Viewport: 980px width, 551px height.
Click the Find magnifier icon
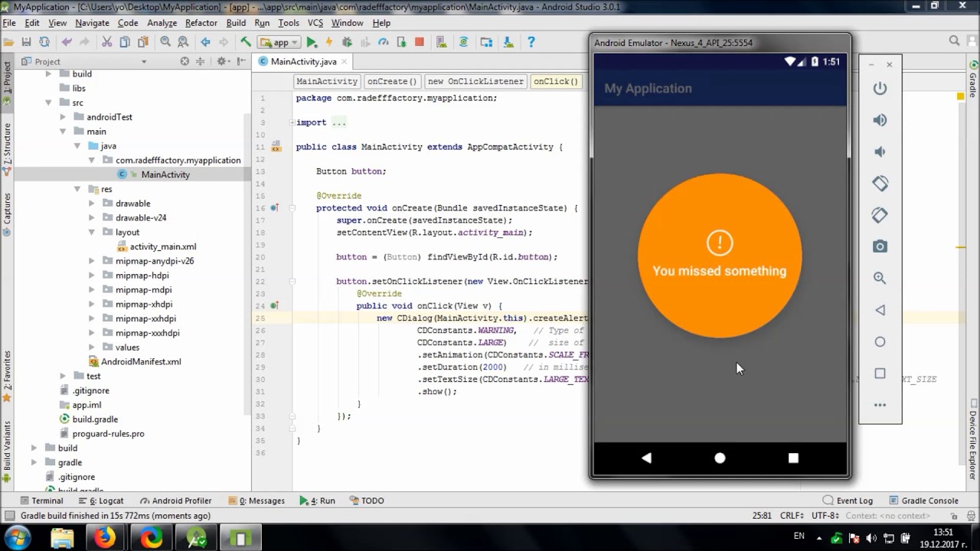coord(165,42)
